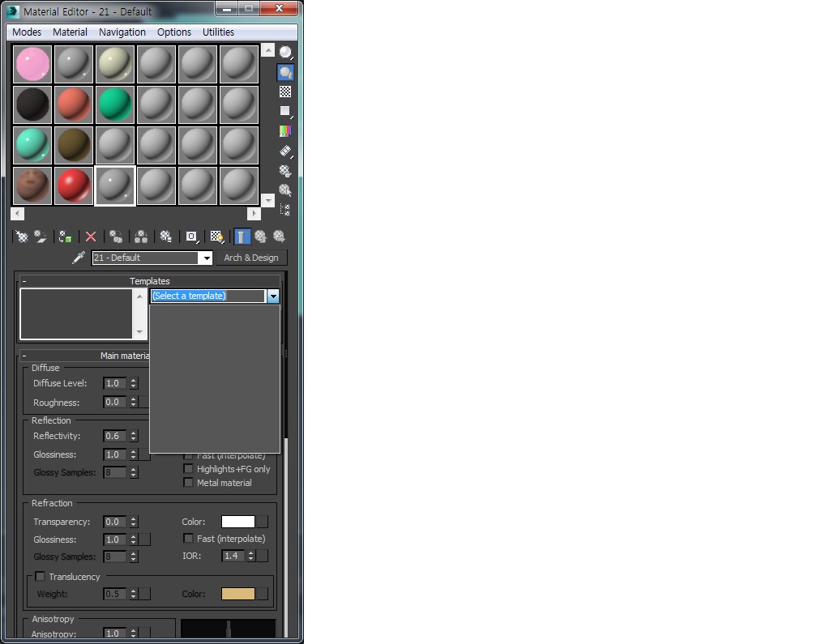Toggle Show Shaded Material in Viewport
Screen dimensions: 817x644
click(x=216, y=237)
